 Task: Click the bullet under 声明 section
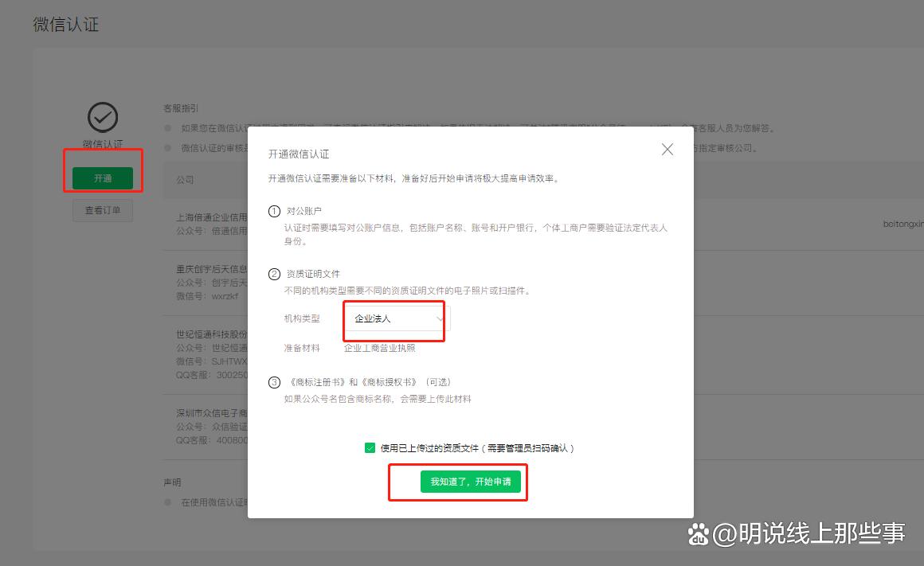click(x=168, y=502)
